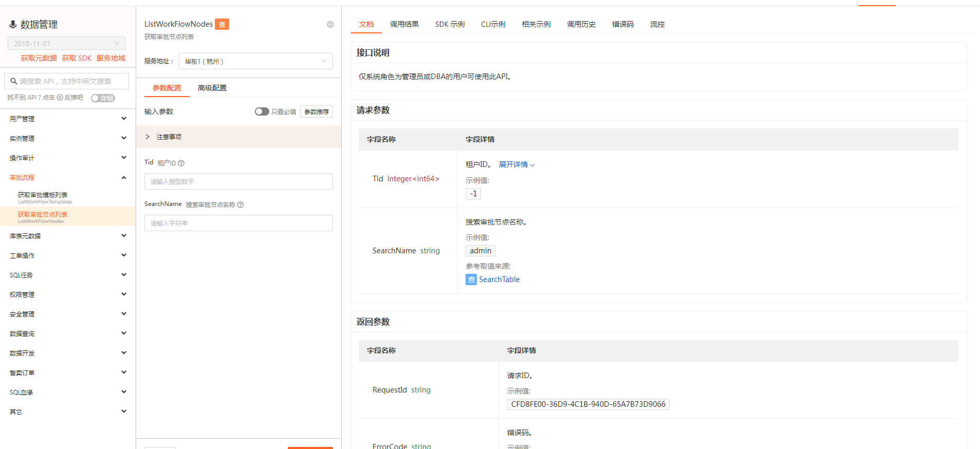Click the RequestId example value CFD8FE00-36D9-4C1B-940D-65A7B73D9066
This screenshot has height=449, width=980.
tap(588, 404)
